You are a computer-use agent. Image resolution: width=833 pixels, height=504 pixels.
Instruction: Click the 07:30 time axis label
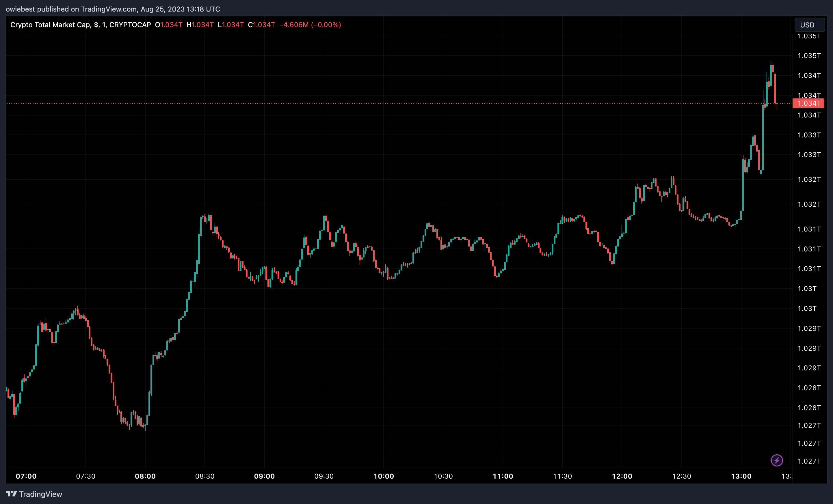click(x=85, y=476)
